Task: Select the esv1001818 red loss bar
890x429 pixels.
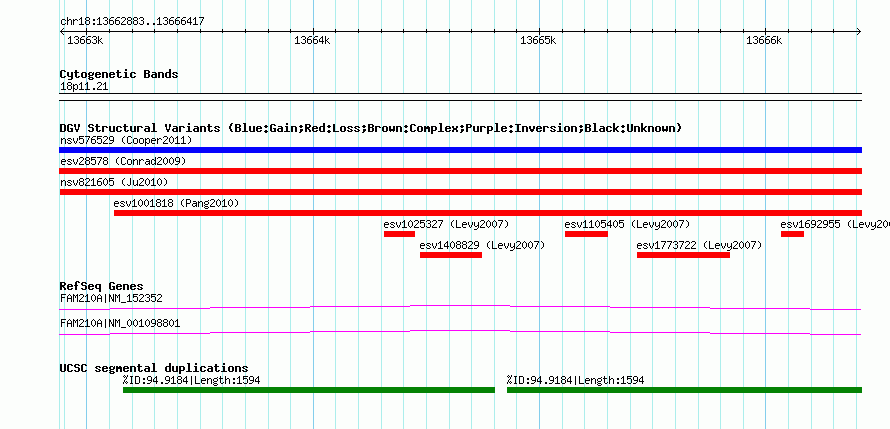Action: point(488,213)
